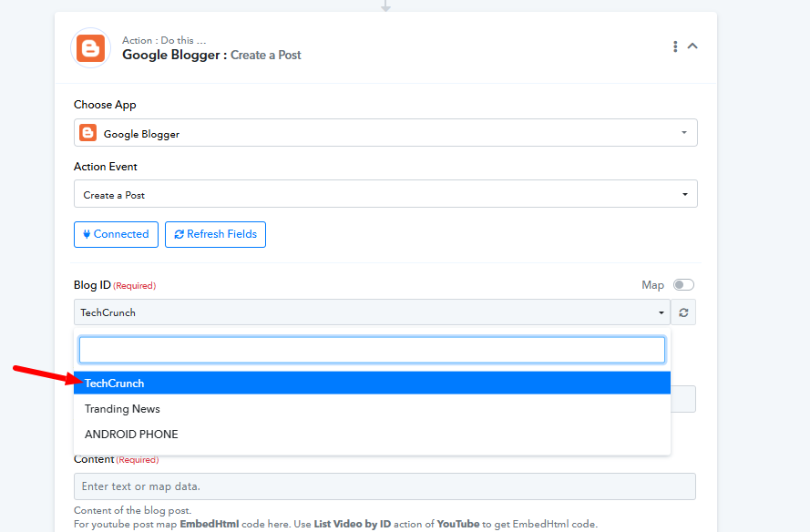Click the Content text field
The width and height of the screenshot is (810, 532).
[384, 486]
